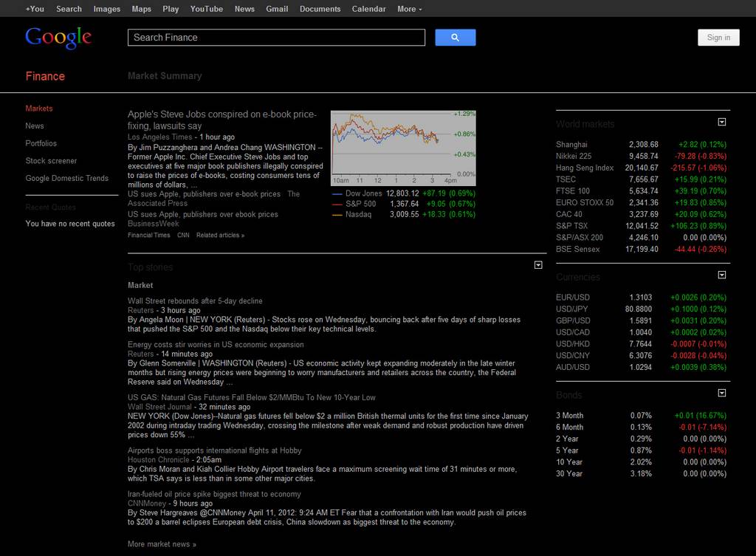Click the Sign in button
The height and width of the screenshot is (556, 756).
tap(718, 38)
